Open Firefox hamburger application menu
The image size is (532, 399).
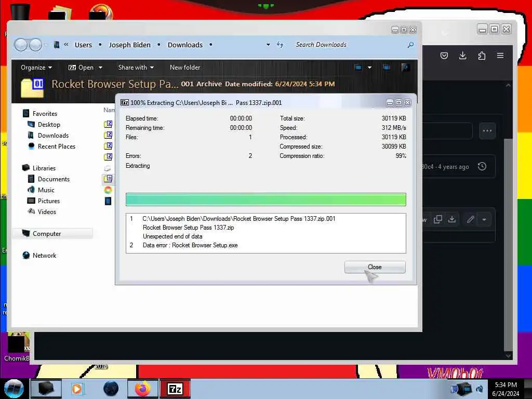pyautogui.click(x=500, y=55)
